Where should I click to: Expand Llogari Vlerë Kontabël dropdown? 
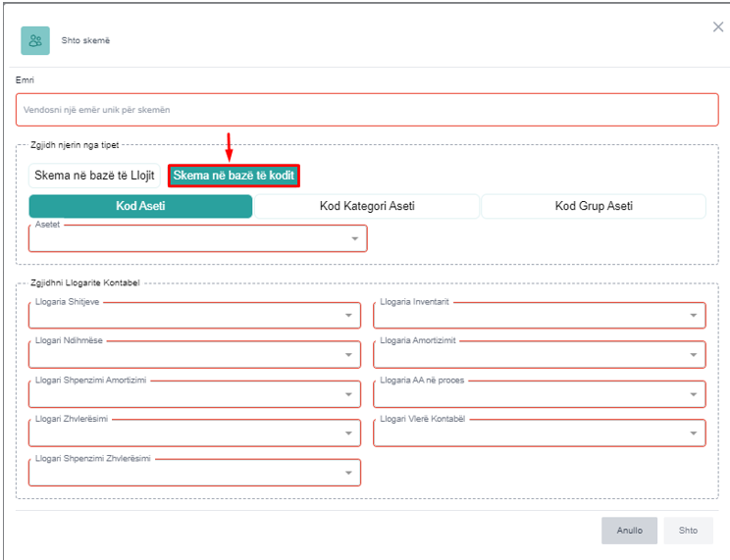pos(539,433)
